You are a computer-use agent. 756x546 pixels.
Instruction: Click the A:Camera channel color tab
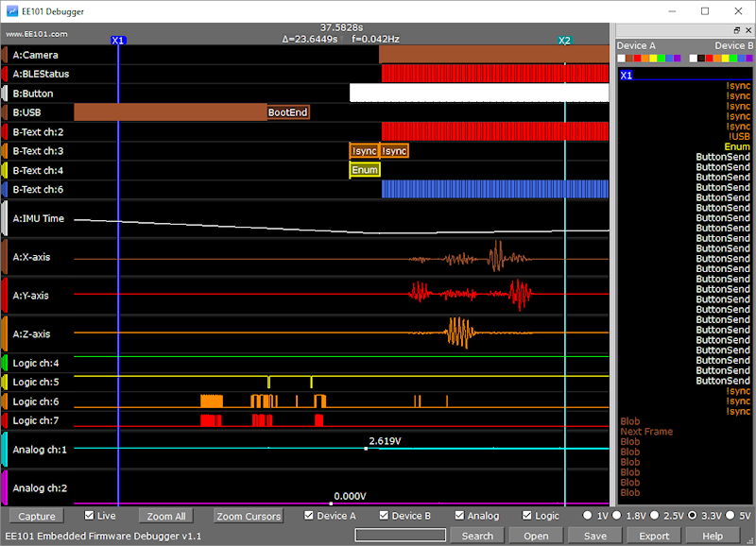[5, 55]
